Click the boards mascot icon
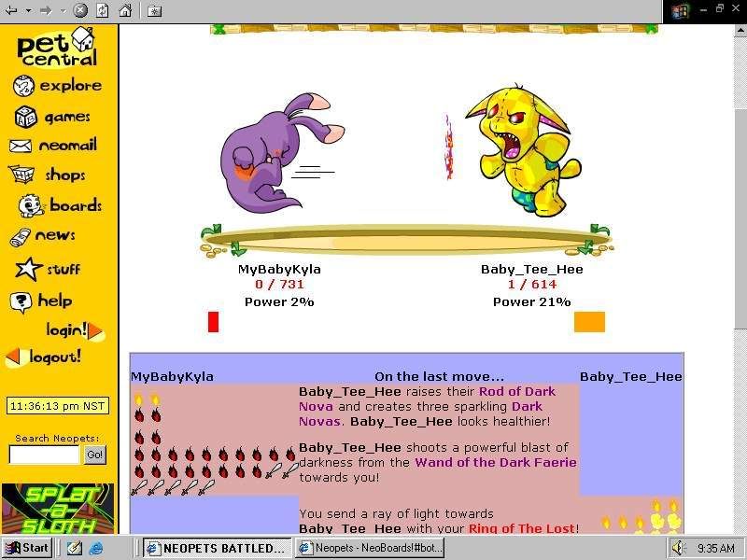Image resolution: width=747 pixels, height=560 pixels. pos(31,205)
